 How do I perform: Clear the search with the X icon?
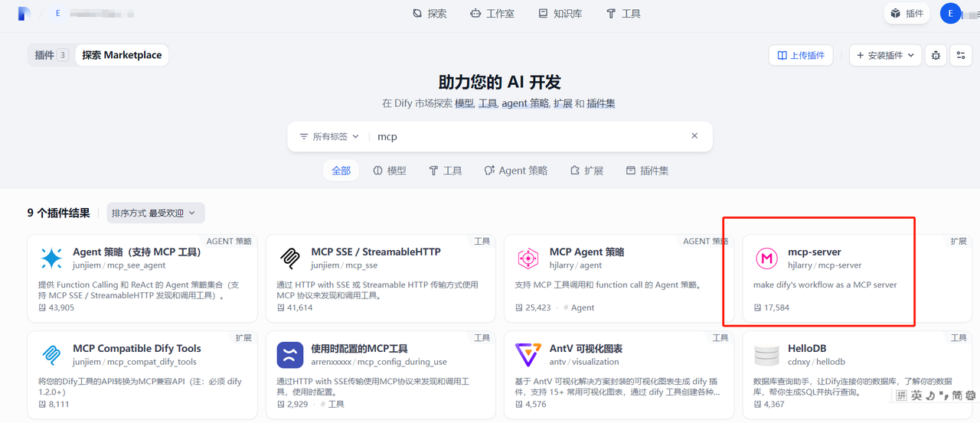coord(694,136)
